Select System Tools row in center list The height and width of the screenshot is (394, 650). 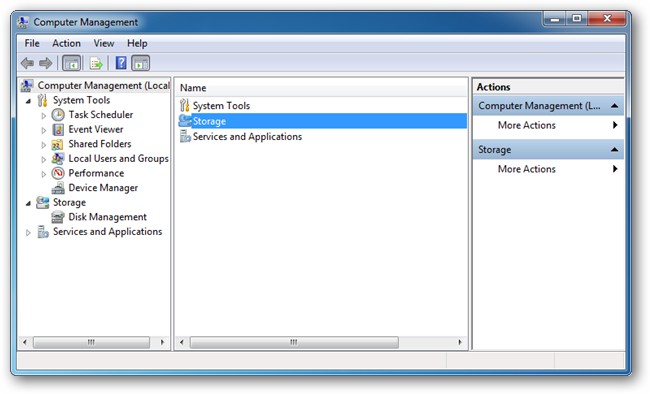(x=323, y=105)
